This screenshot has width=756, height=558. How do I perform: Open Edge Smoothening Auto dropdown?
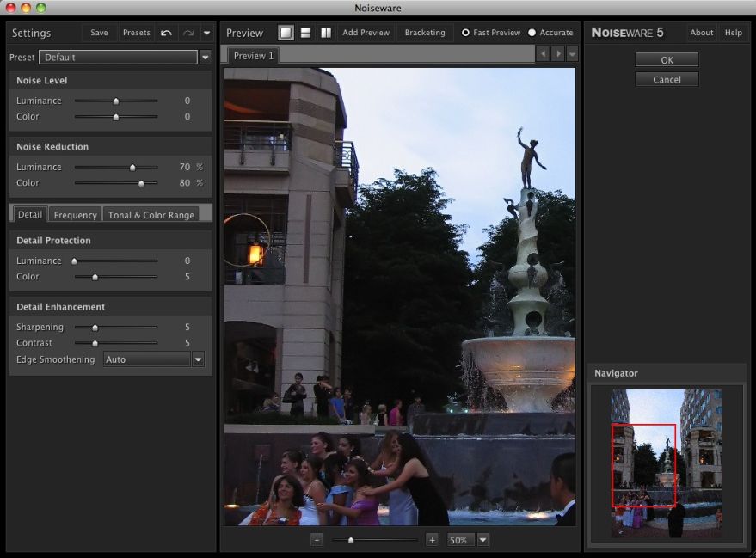pos(198,359)
